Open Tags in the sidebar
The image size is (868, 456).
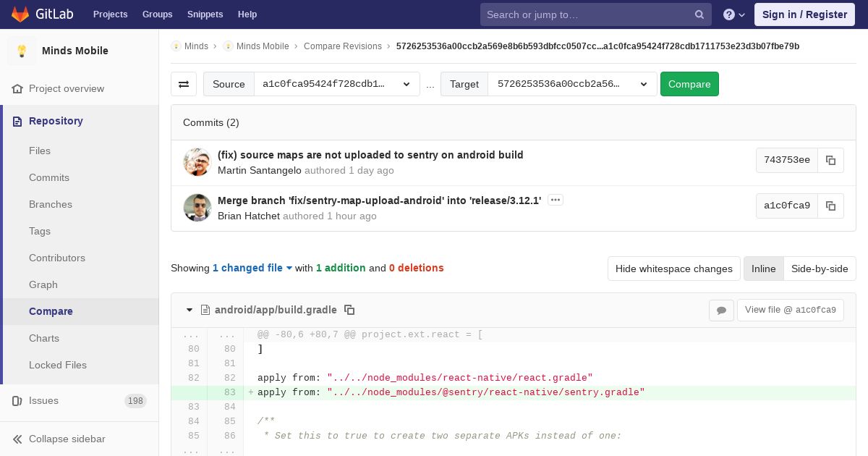40,231
